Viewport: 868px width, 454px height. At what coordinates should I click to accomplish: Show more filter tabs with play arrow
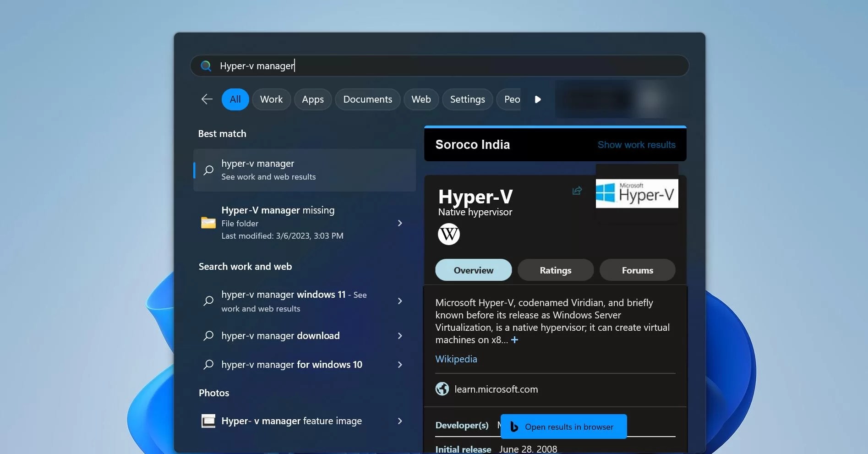[x=538, y=99]
